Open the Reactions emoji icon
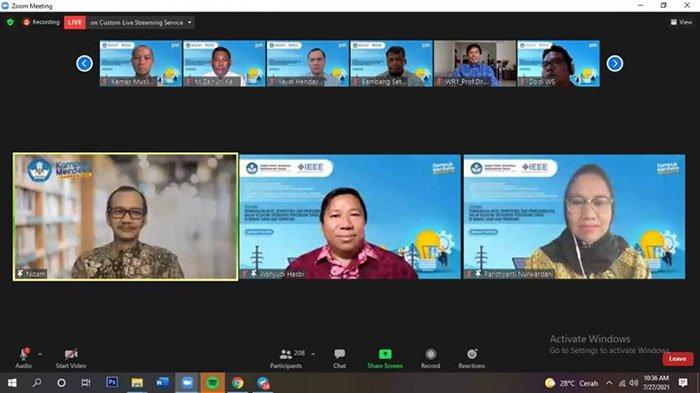The height and width of the screenshot is (393, 700). (472, 354)
